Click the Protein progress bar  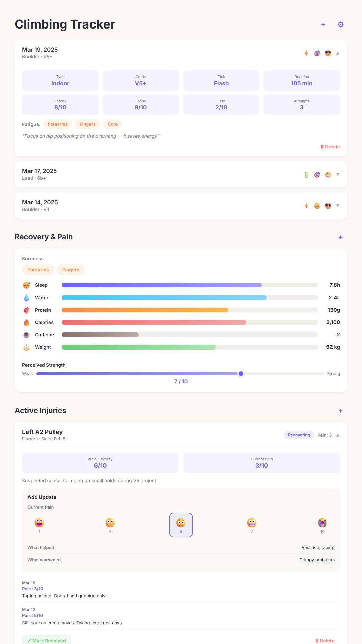click(190, 310)
